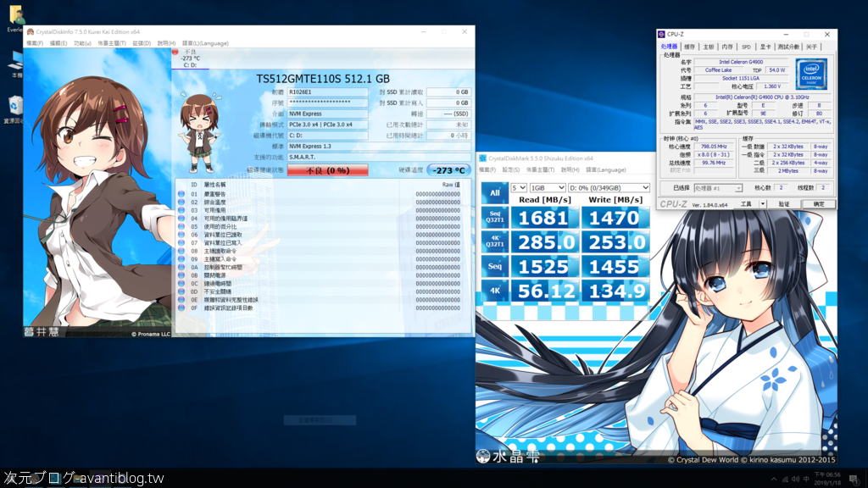The height and width of the screenshot is (488, 868).
Task: Run All benchmarks in CrystalDiskMark
Action: 494,193
